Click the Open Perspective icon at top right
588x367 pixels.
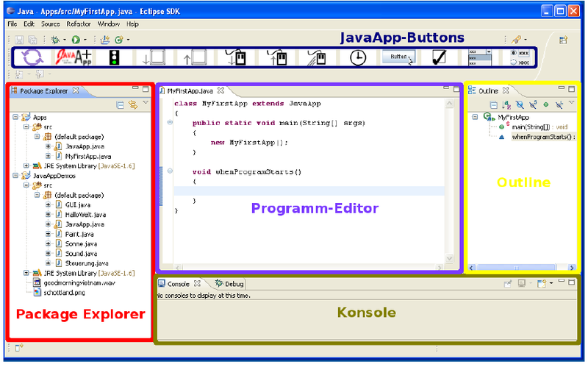point(563,40)
